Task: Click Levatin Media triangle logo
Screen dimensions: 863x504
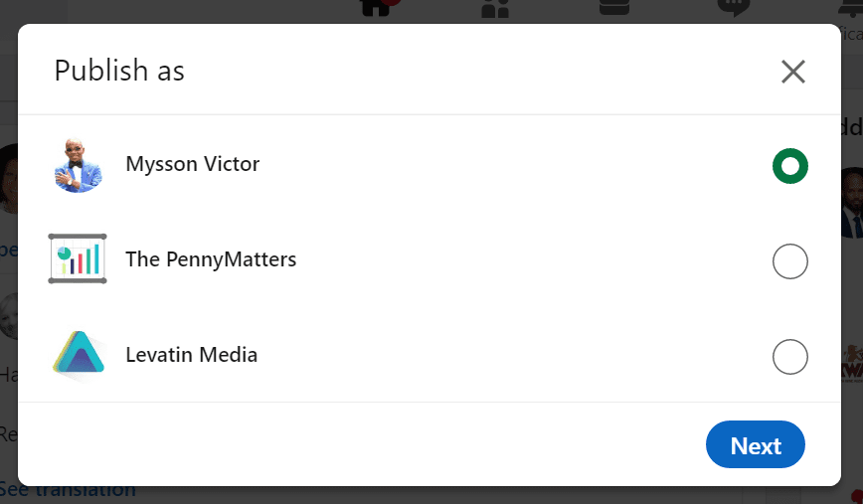Action: point(79,355)
